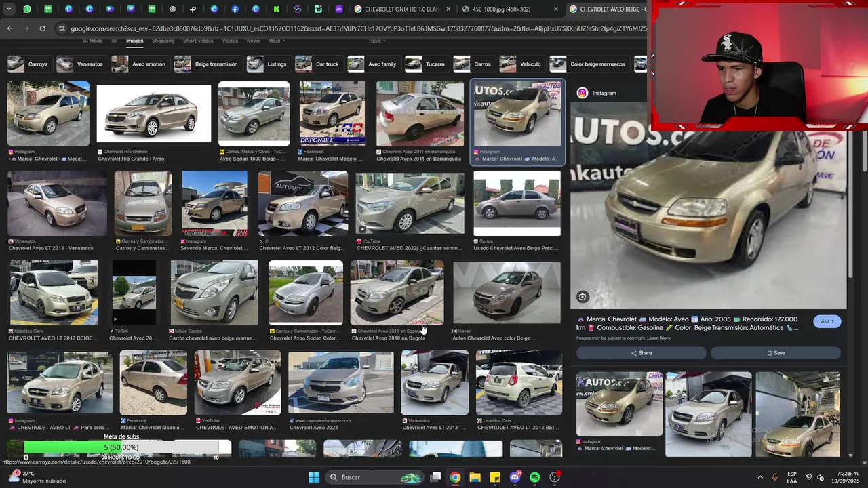
Task: Save the previewed image with Save button
Action: 776,353
